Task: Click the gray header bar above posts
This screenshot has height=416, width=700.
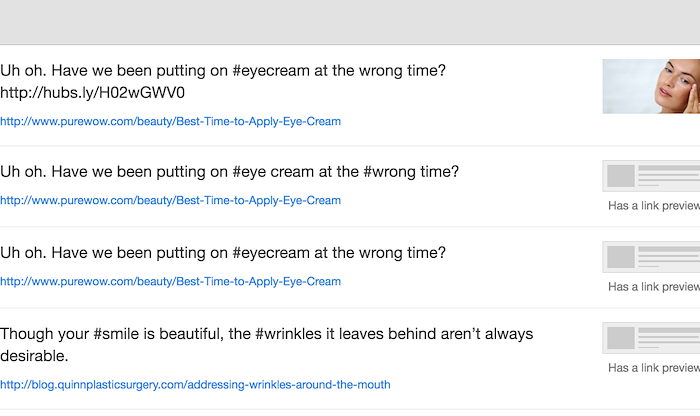Action: (x=350, y=22)
